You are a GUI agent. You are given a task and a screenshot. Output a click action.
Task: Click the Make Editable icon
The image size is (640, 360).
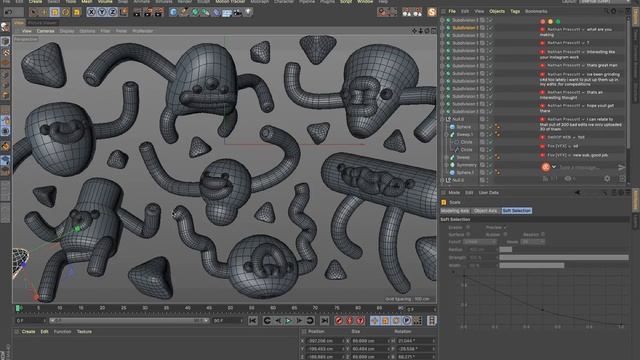tap(6, 27)
